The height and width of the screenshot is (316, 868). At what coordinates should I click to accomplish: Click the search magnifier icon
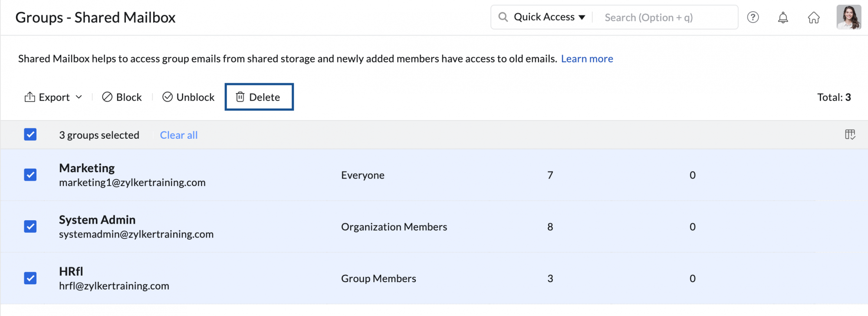coord(503,17)
